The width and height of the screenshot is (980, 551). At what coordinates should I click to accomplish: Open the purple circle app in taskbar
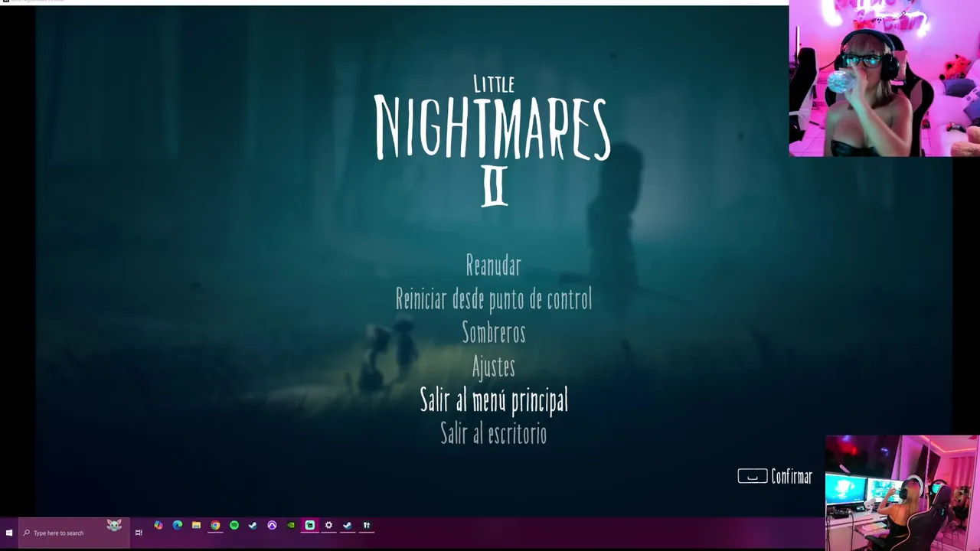[x=272, y=526]
